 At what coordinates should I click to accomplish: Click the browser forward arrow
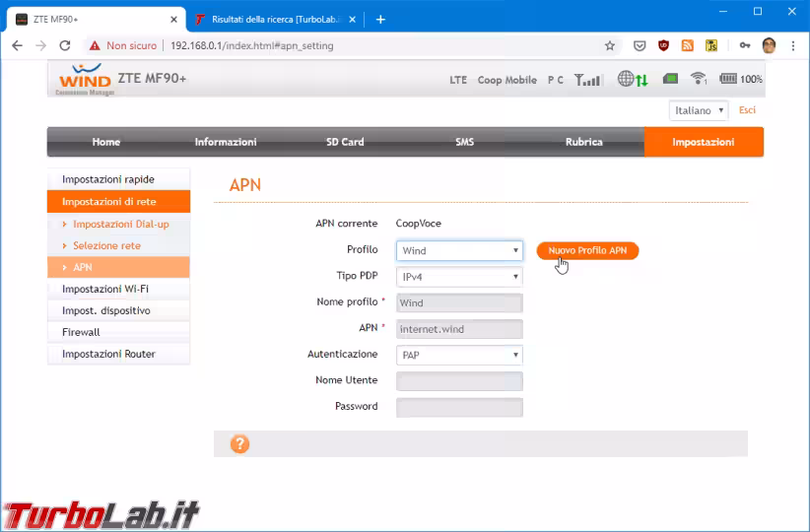(40, 45)
